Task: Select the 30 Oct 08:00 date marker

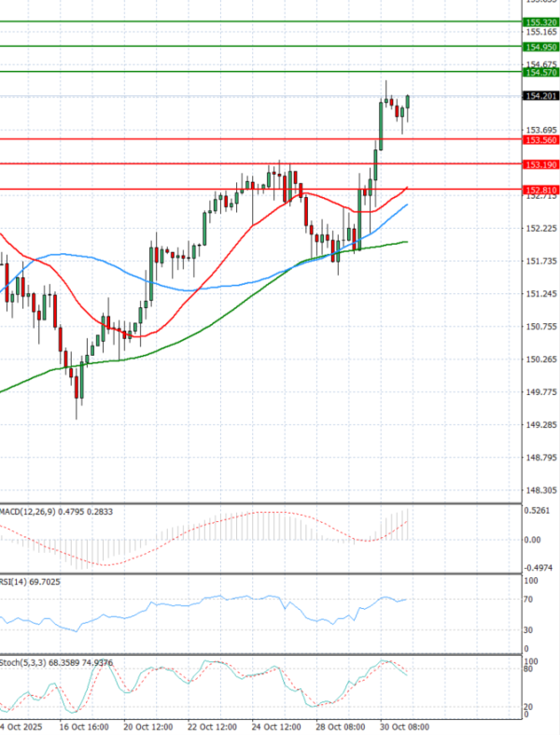Action: 402,726
